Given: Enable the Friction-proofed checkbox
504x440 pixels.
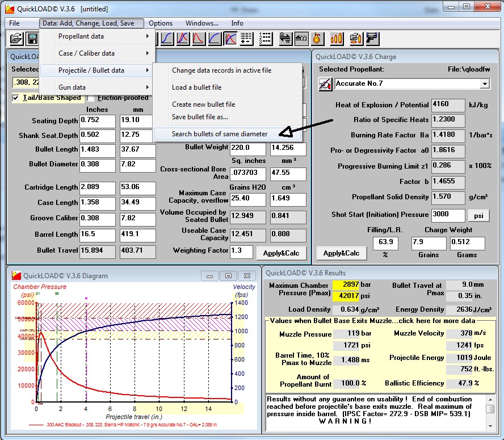Looking at the screenshot, I should click(91, 98).
